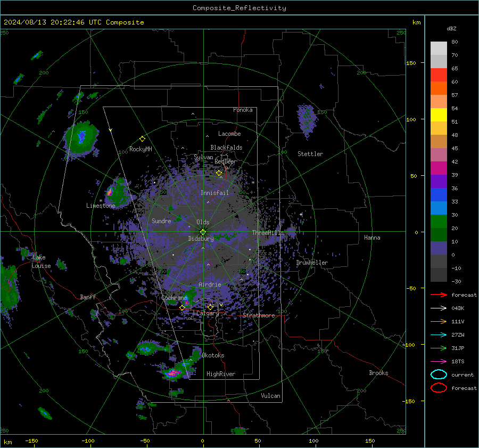Click the Vulcan label

coord(270,396)
